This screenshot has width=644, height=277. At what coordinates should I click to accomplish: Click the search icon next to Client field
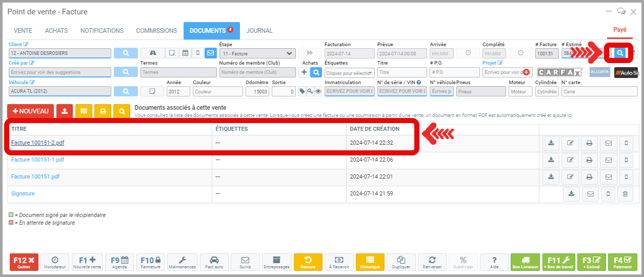coord(126,53)
